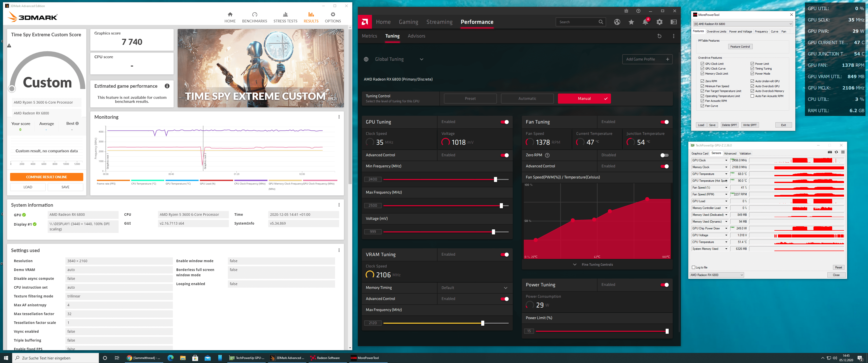Image resolution: width=868 pixels, height=363 pixels.
Task: Check Auto Fan Acoustic RPM checkbox
Action: tap(752, 96)
